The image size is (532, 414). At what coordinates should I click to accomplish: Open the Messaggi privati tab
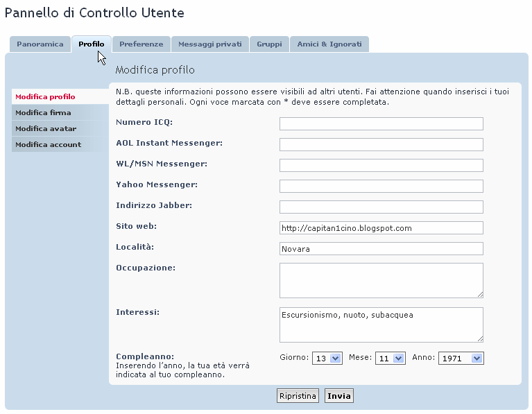tap(209, 44)
